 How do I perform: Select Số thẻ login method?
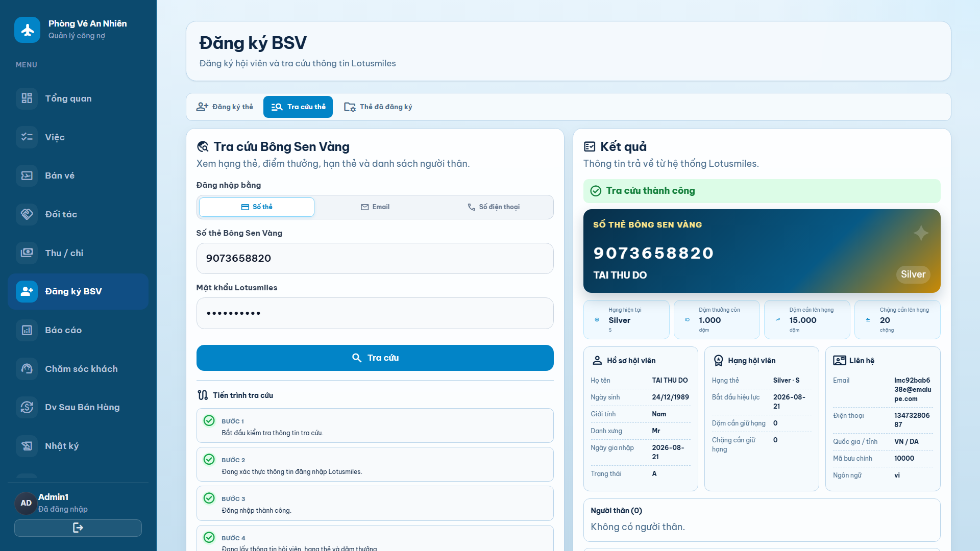tap(257, 207)
